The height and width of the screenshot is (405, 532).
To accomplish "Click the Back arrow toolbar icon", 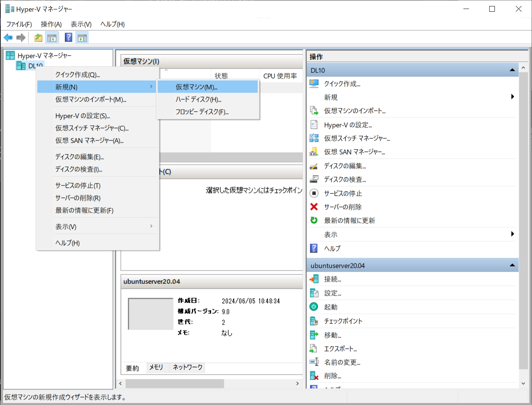I will coord(8,37).
